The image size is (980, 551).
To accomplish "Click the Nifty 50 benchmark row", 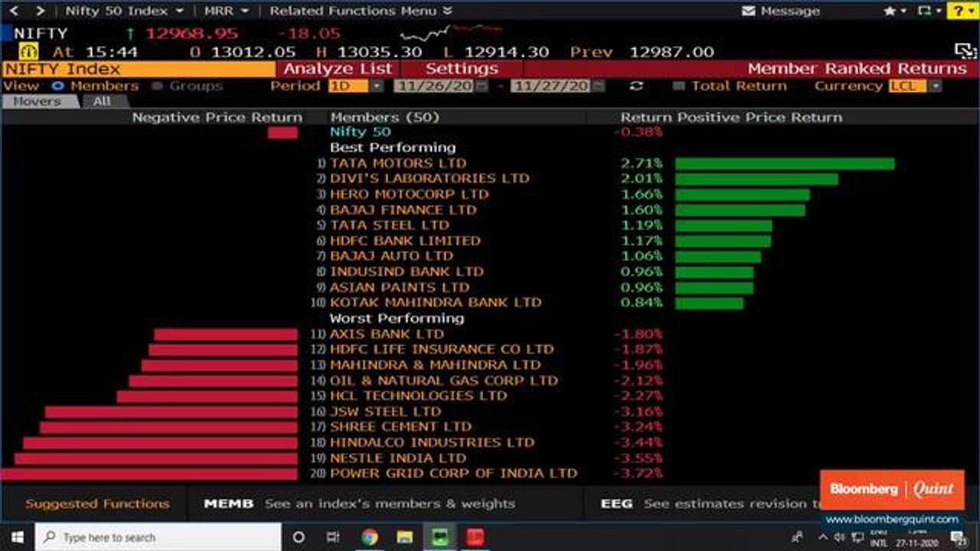I will [360, 132].
